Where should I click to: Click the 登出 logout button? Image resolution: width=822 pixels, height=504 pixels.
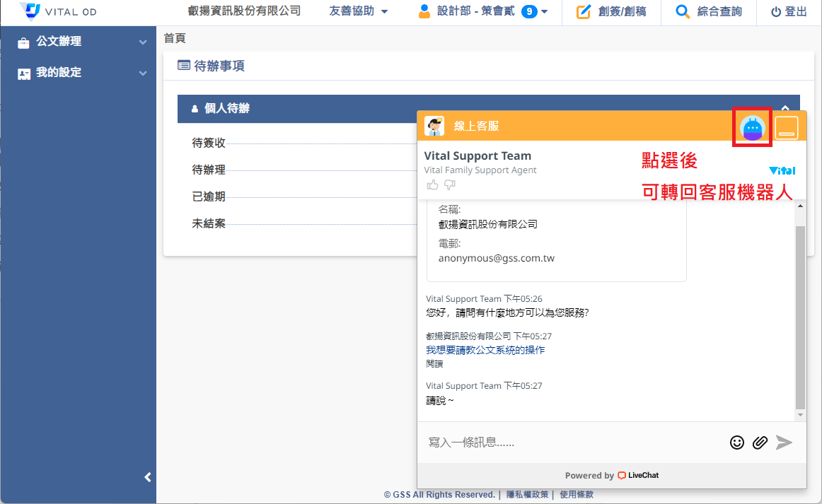click(788, 12)
